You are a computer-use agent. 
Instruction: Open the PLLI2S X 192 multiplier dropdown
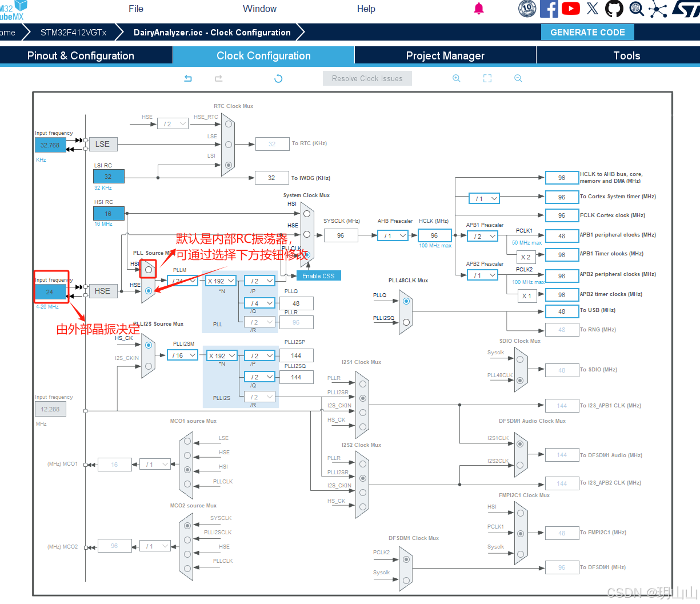point(222,355)
